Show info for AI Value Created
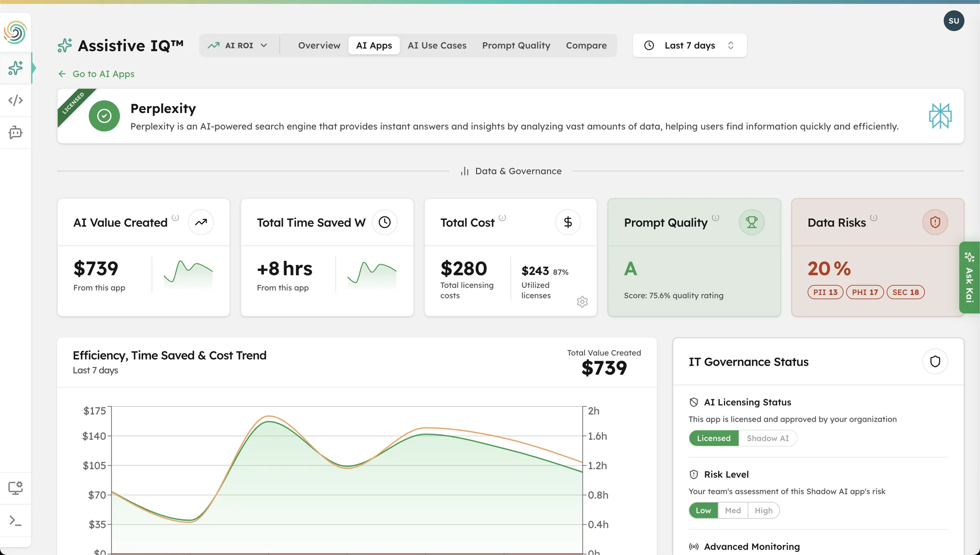Screen dimensions: 980x555 (175, 218)
